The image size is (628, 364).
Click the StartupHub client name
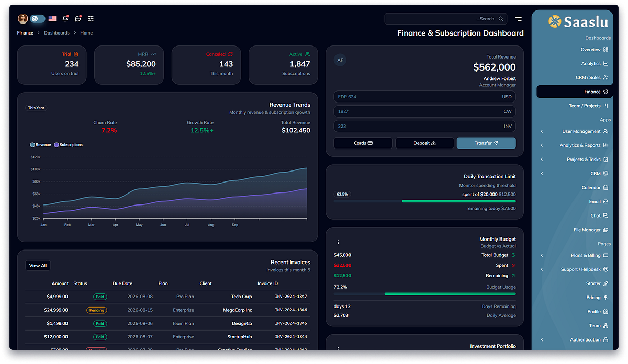tap(240, 337)
